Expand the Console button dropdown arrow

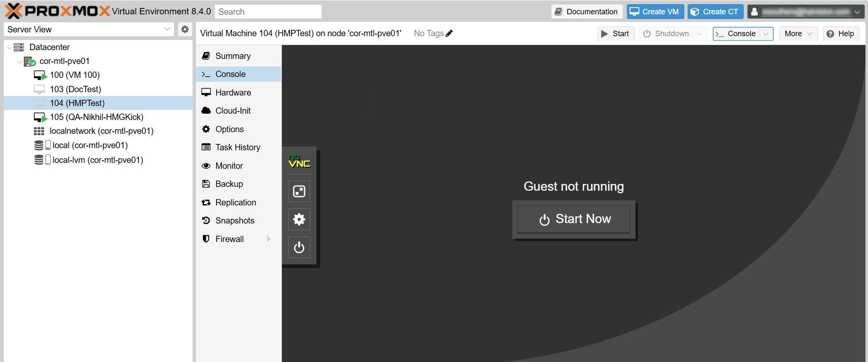pos(766,34)
